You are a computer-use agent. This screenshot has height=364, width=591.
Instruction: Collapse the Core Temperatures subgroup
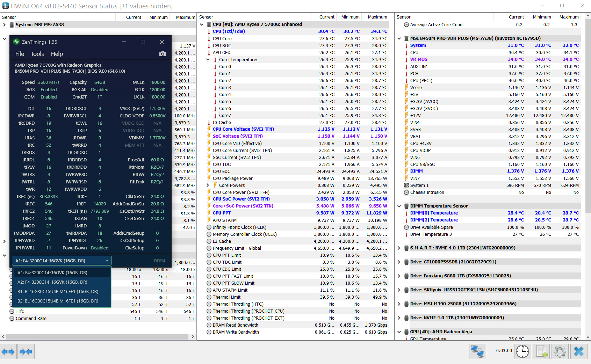tap(208, 60)
